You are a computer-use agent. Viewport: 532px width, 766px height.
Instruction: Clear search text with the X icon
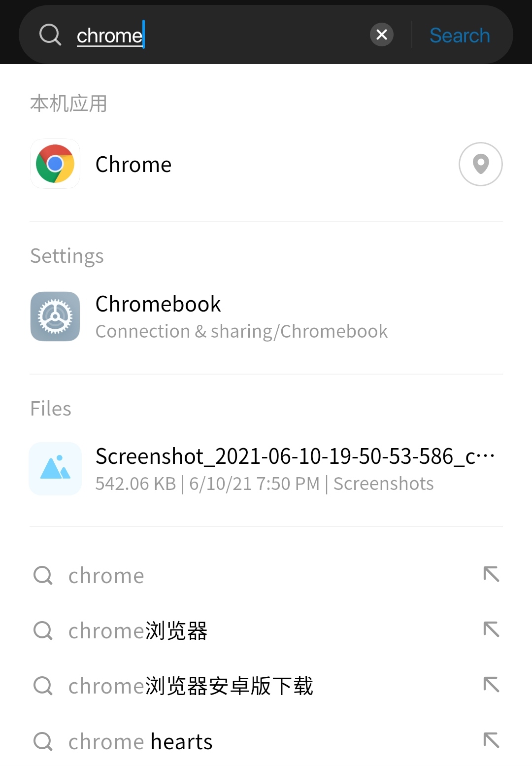point(381,35)
